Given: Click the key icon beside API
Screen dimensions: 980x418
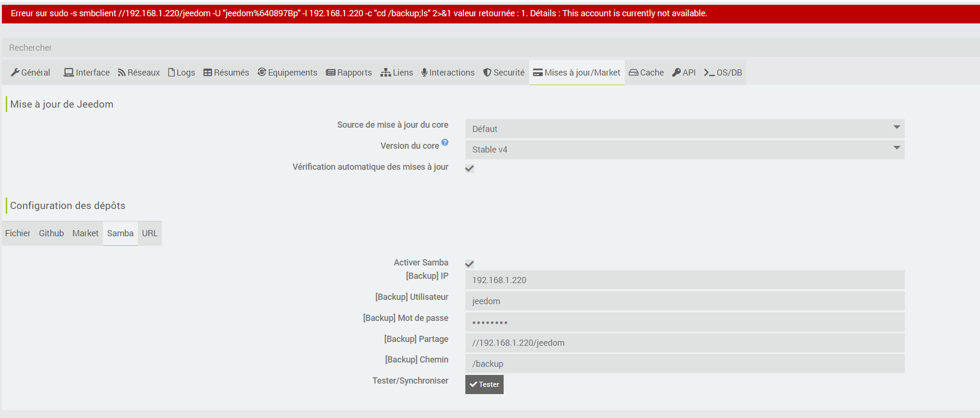Looking at the screenshot, I should [x=676, y=72].
